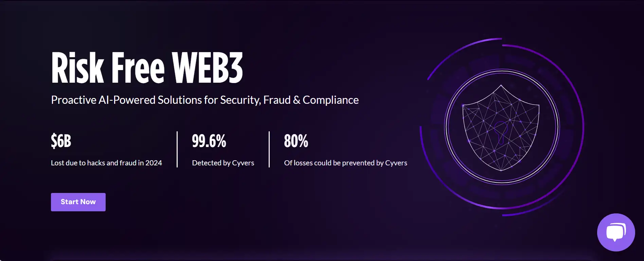Image resolution: width=644 pixels, height=261 pixels.
Task: Click "Lost due to hacks and fraud in 2024"
Action: point(106,163)
